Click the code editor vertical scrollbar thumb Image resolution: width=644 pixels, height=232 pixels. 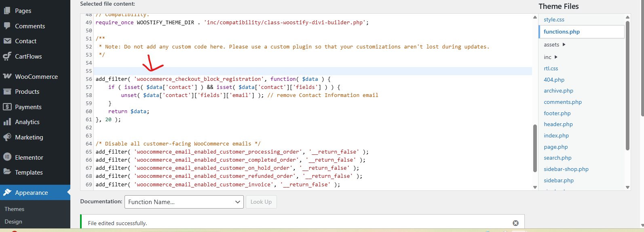click(x=535, y=148)
